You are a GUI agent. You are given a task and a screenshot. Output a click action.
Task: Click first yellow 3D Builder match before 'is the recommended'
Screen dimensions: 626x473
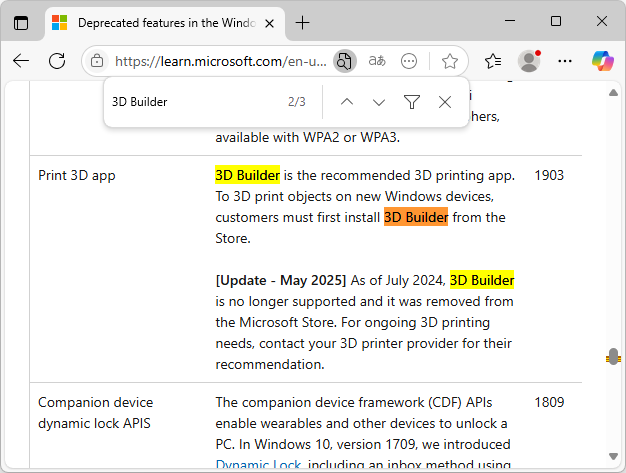coord(247,176)
